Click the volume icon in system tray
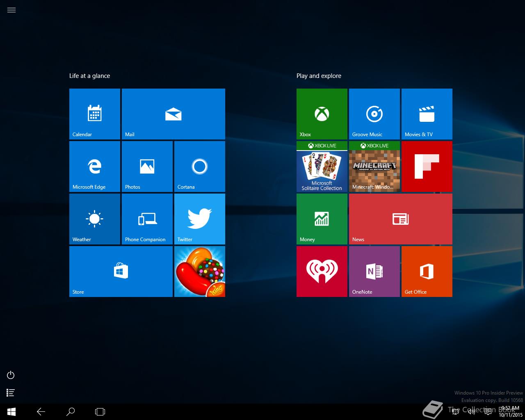Image resolution: width=525 pixels, height=420 pixels. [472, 412]
